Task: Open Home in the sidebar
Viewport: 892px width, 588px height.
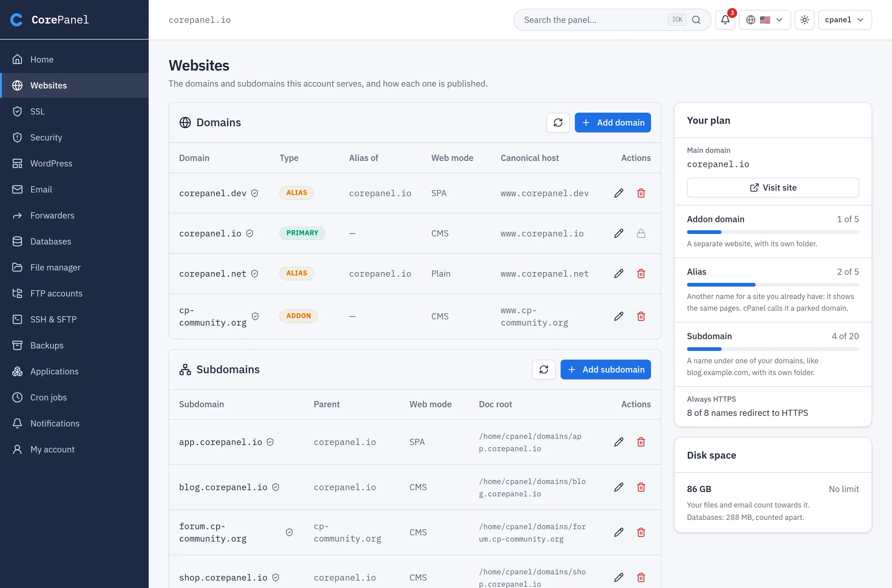Action: coord(74,59)
